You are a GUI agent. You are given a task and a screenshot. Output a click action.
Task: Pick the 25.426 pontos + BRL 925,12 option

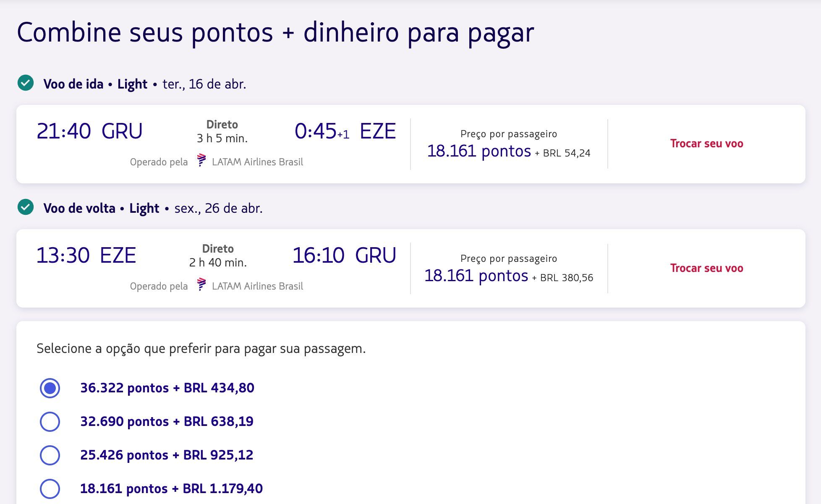(x=50, y=455)
